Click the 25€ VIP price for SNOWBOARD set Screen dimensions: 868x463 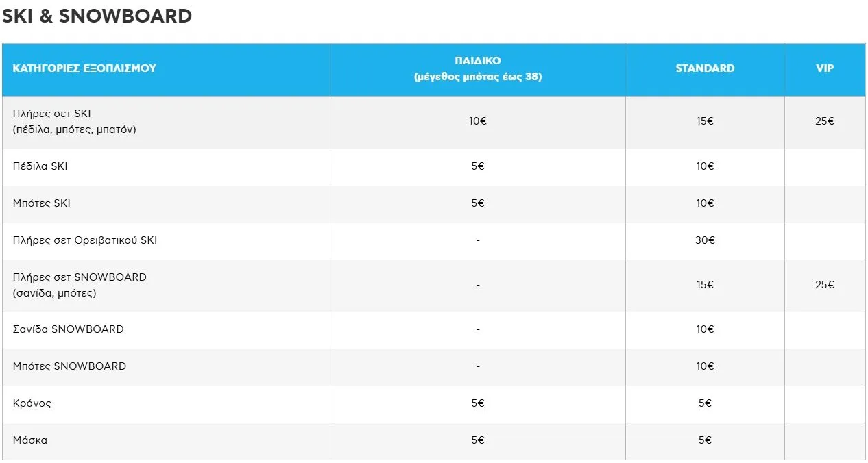tap(825, 285)
